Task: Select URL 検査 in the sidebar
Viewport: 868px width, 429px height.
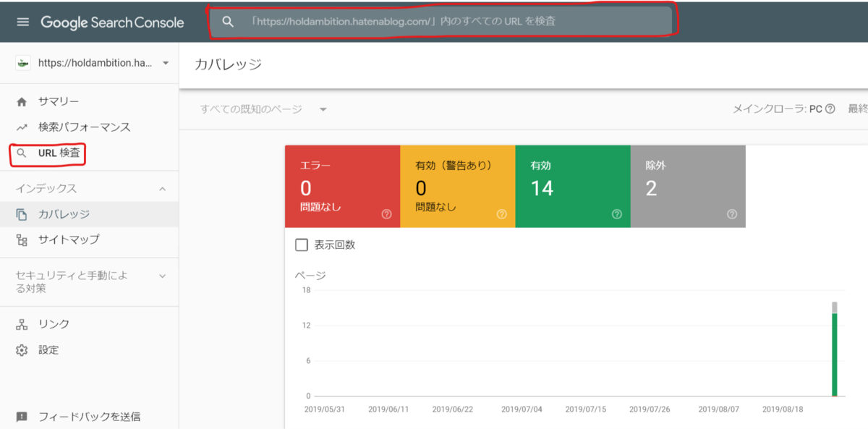Action: click(x=89, y=153)
